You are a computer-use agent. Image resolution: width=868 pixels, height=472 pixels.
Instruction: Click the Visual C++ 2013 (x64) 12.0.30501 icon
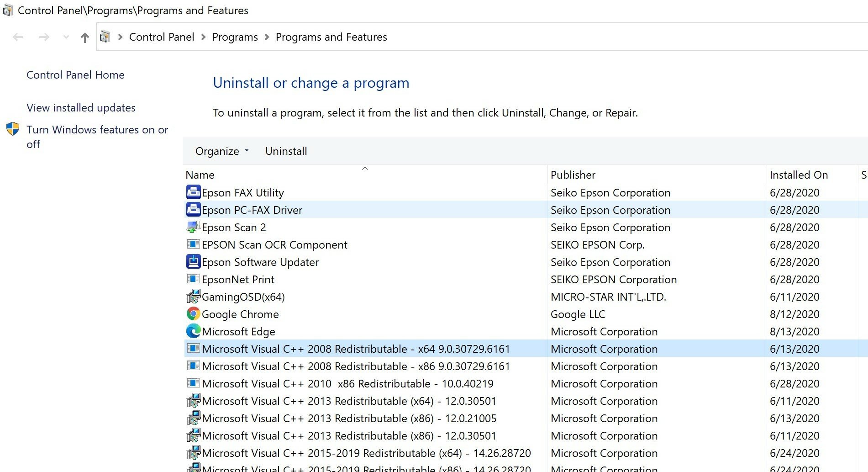click(194, 401)
